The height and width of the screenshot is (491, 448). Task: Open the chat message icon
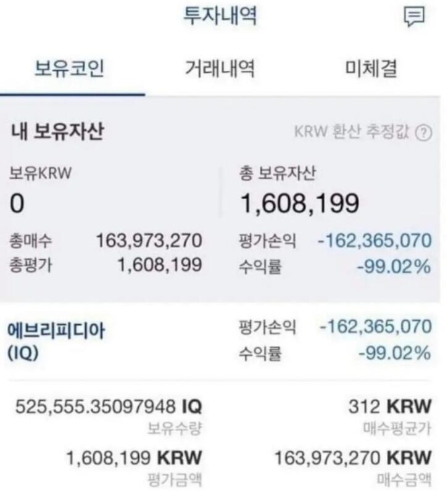(414, 17)
